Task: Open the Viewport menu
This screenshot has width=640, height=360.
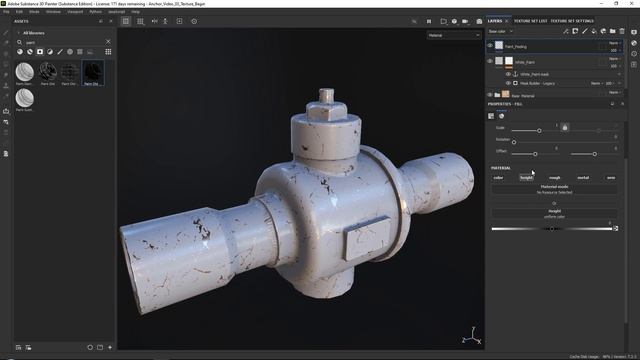Action: coord(75,12)
